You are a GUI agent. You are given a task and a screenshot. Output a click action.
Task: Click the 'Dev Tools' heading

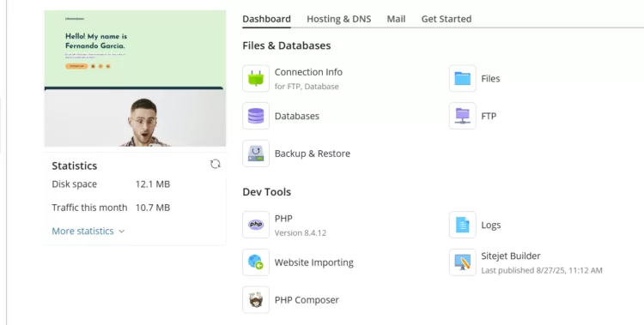tap(266, 192)
